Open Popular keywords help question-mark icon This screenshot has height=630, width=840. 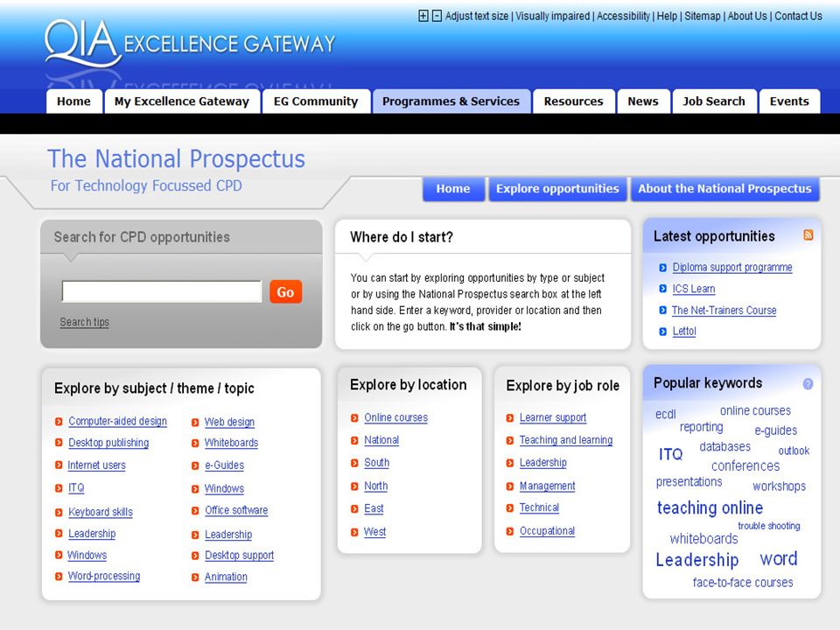[x=808, y=383]
